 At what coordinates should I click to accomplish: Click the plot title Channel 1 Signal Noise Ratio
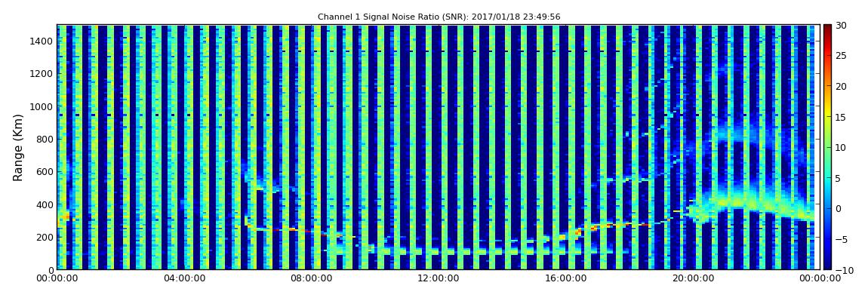439,17
